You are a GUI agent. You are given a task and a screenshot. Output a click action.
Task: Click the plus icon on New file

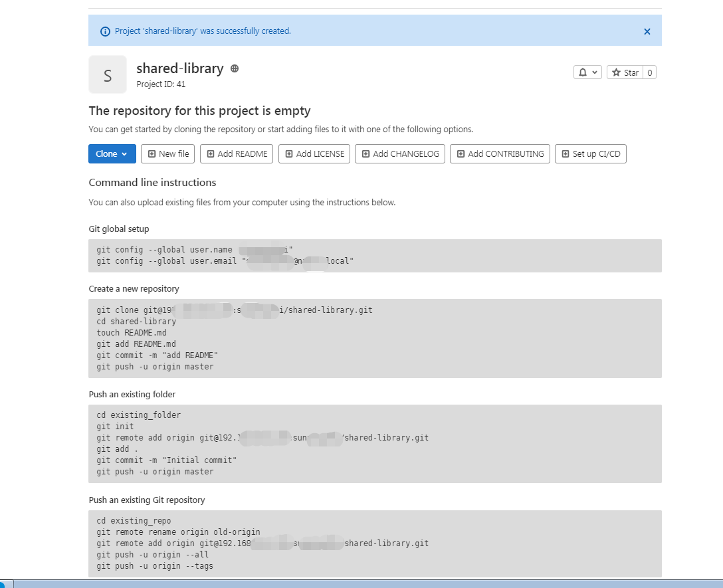coord(152,154)
